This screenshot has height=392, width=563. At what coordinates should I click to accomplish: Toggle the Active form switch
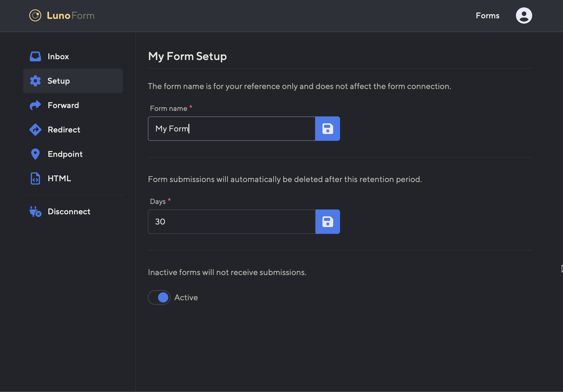tap(159, 297)
